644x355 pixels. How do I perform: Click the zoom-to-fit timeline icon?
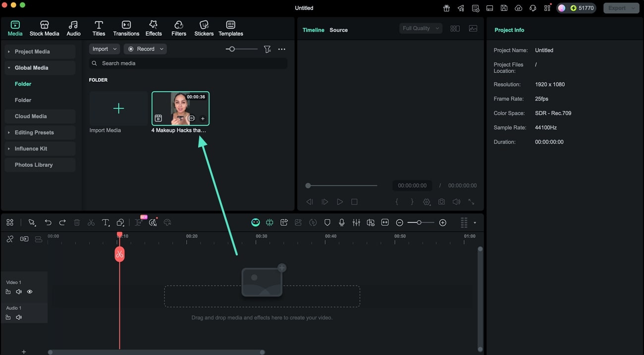[x=385, y=222]
